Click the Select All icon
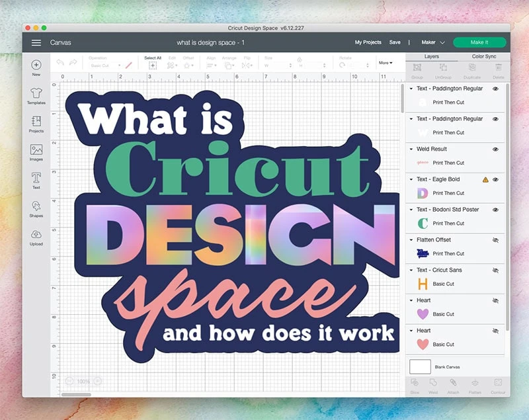This screenshot has width=529, height=420. click(x=153, y=63)
